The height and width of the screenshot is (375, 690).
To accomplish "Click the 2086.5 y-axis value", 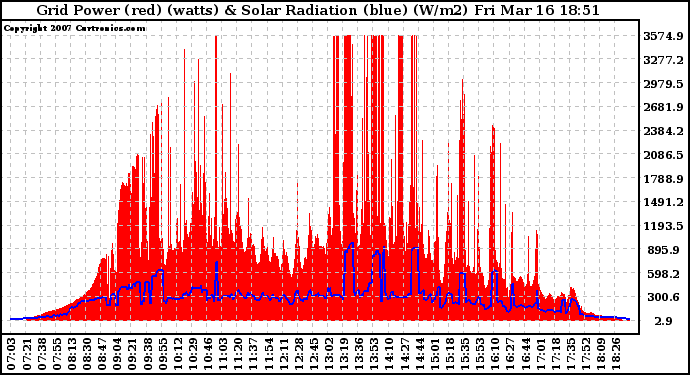I will tap(663, 154).
